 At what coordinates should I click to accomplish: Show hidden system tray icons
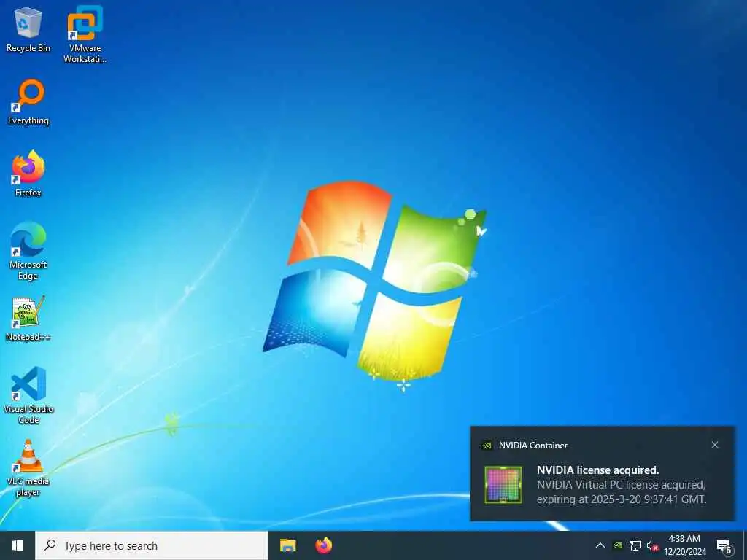(x=600, y=545)
